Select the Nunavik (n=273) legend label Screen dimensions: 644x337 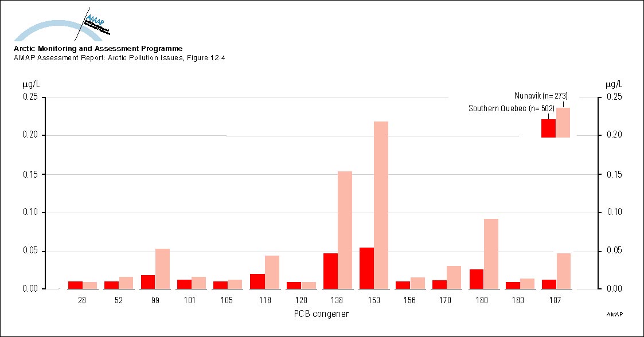click(540, 96)
